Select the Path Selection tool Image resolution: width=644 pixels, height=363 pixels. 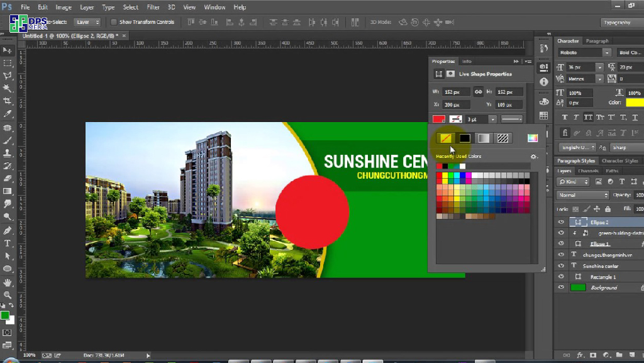pos(8,256)
